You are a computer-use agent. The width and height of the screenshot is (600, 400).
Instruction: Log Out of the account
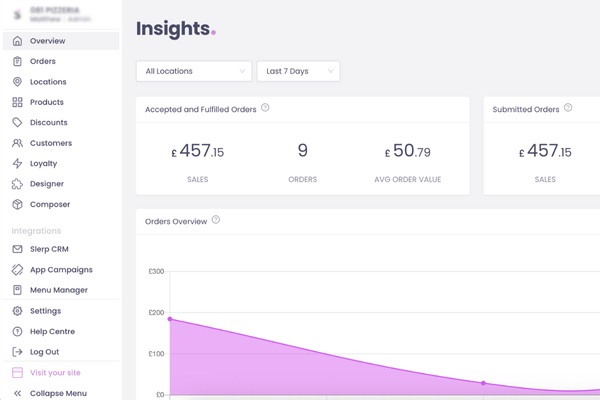point(44,352)
